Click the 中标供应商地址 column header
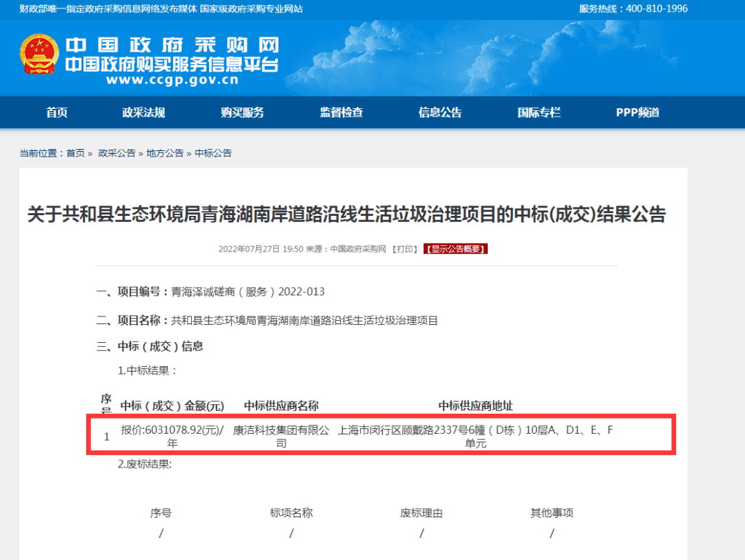The width and height of the screenshot is (745, 560). (x=475, y=406)
